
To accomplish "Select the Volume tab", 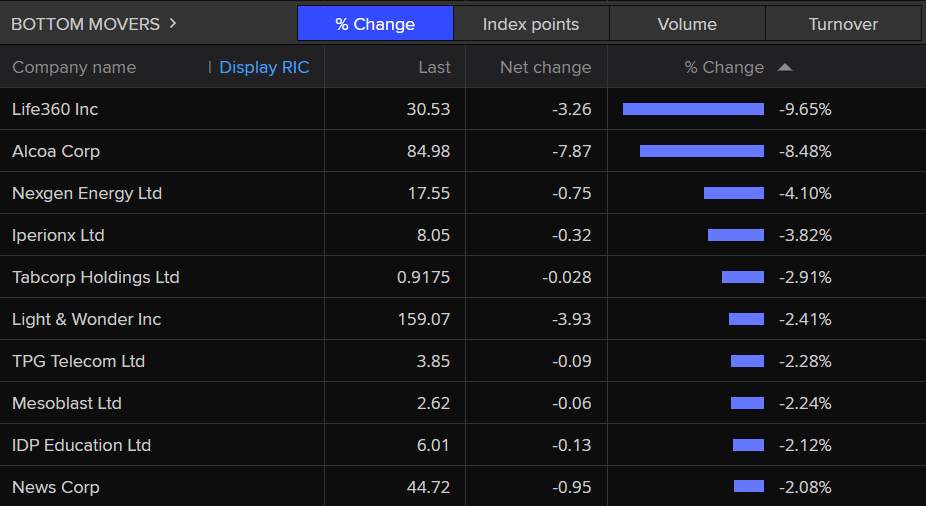I will click(687, 24).
